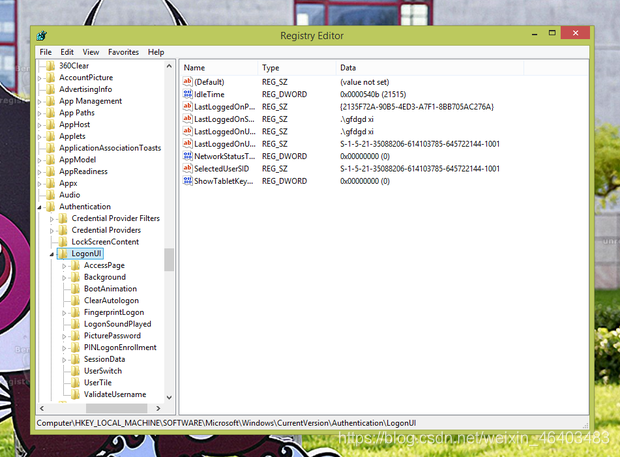Click the (value not set) data cell
The image size is (620, 457).
pyautogui.click(x=364, y=82)
